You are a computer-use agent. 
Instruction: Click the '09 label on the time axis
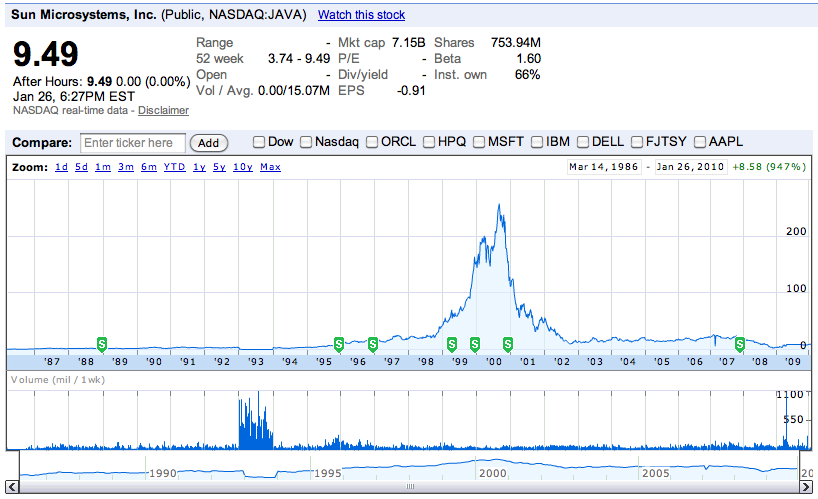click(792, 361)
